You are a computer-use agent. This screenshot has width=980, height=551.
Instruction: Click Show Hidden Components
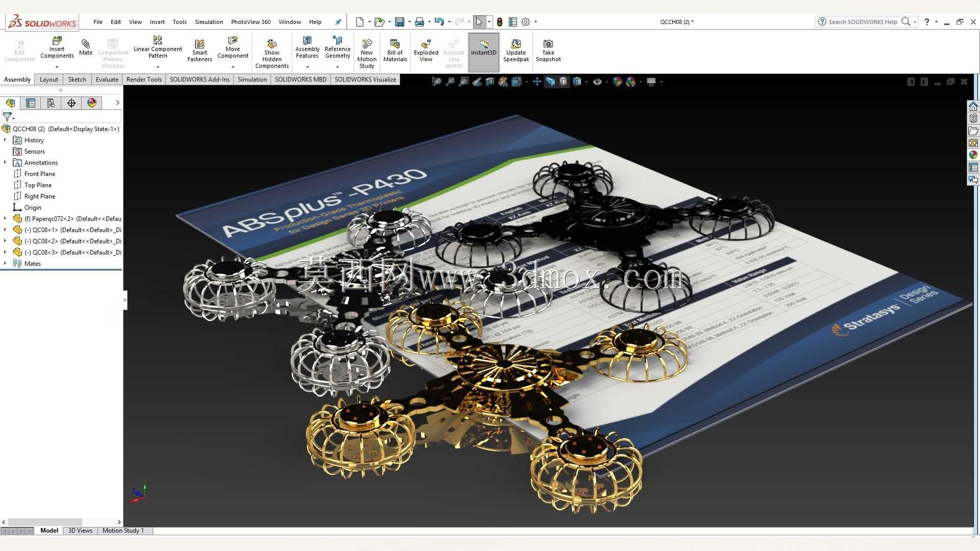(x=272, y=53)
